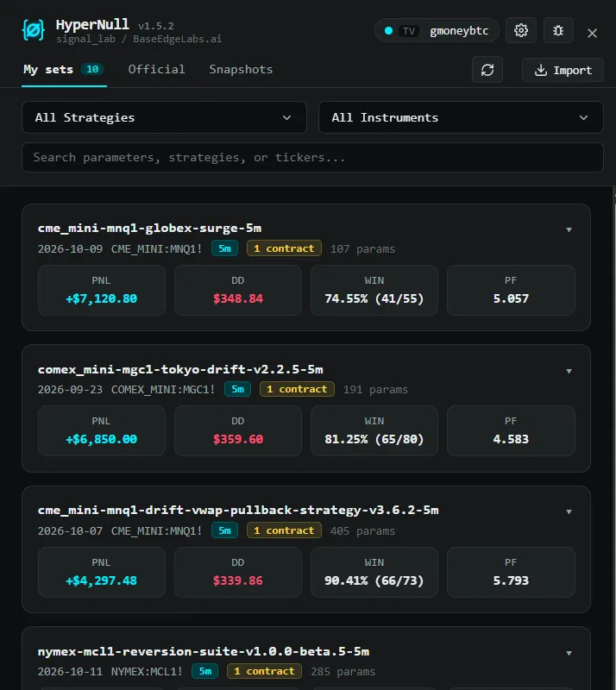The width and height of the screenshot is (616, 690).
Task: Expand the cme_mini-mnq1-globex-surge-5m card
Action: 569,229
